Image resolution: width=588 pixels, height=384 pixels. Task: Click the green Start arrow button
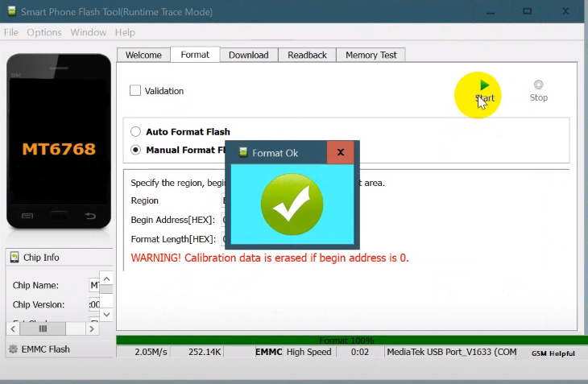[x=485, y=85]
